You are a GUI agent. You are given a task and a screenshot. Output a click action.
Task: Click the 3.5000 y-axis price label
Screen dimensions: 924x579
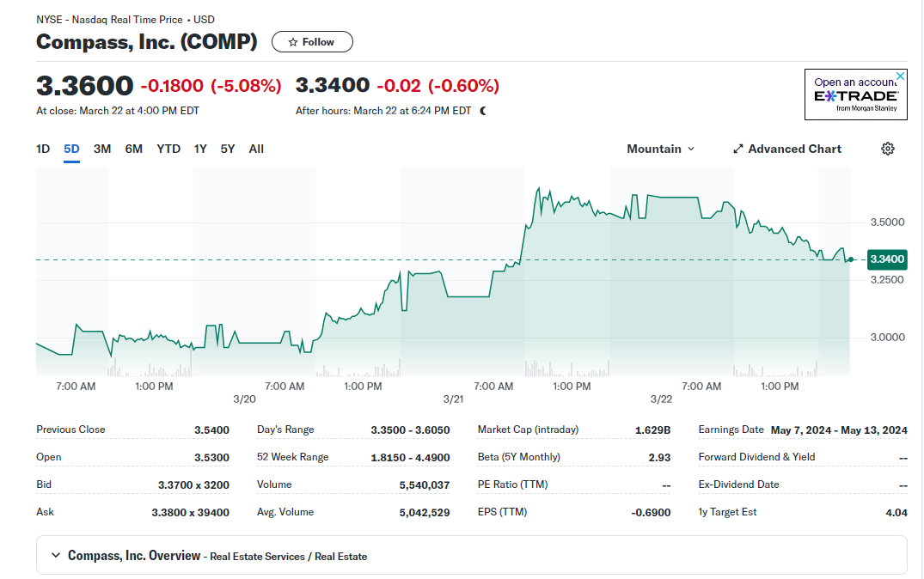(887, 222)
